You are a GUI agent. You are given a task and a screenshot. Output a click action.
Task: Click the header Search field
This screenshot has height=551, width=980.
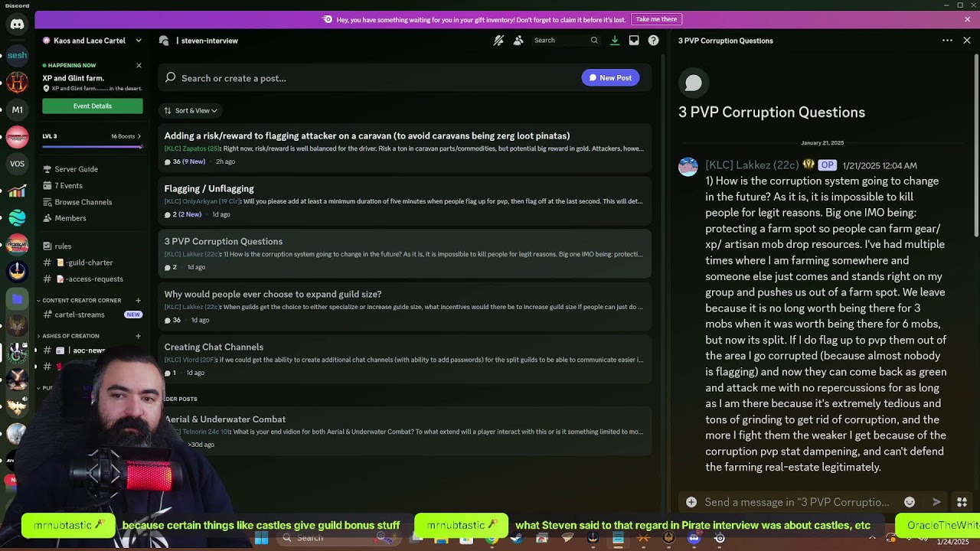(x=567, y=41)
